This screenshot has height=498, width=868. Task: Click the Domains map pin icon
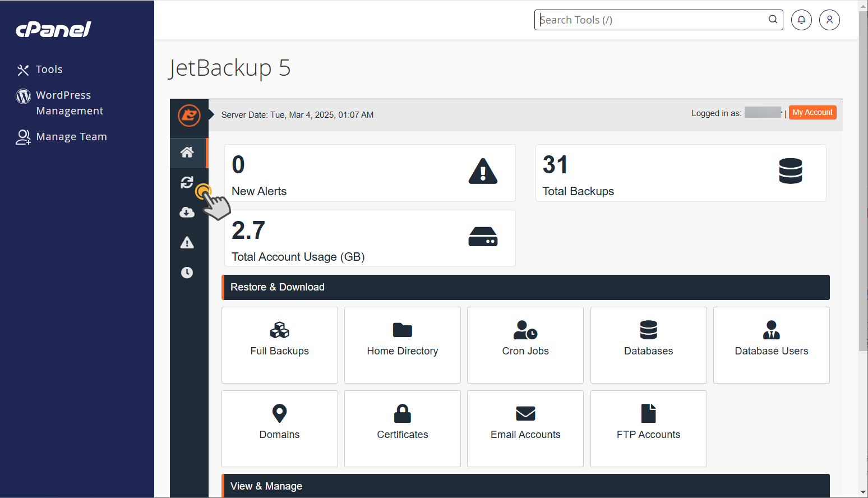(280, 413)
